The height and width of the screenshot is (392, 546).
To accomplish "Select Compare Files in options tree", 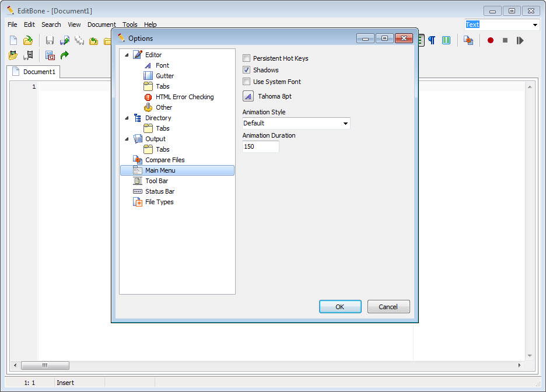I will pos(164,160).
